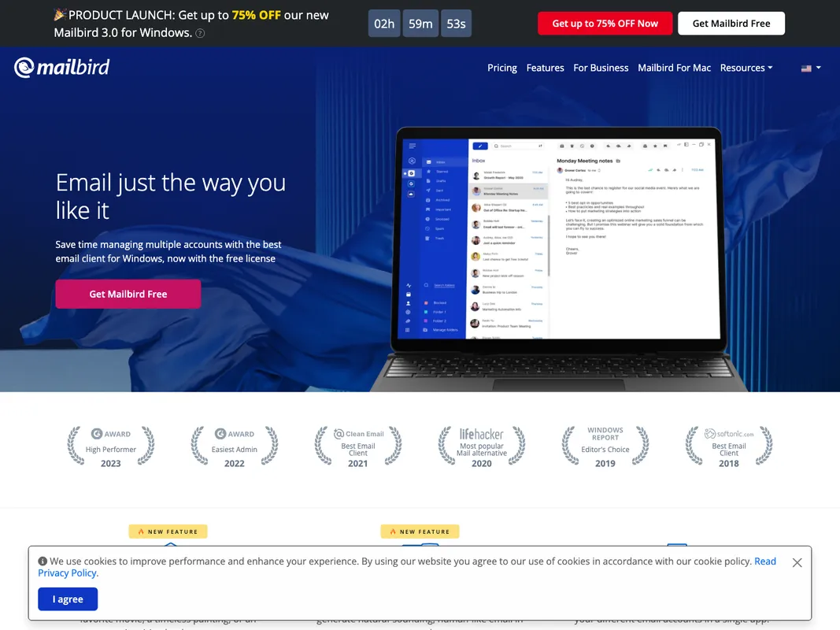Click white Get Mailbird Free button in banner
This screenshot has height=630, width=840.
[731, 24]
